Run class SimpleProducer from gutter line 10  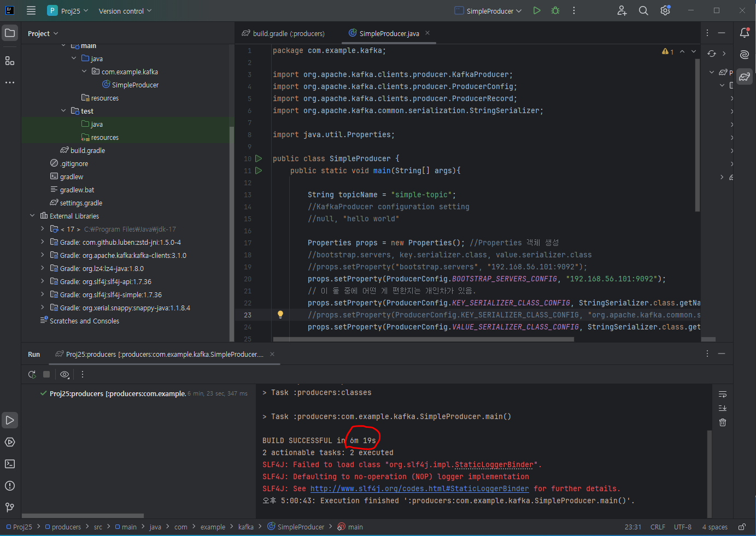point(259,158)
